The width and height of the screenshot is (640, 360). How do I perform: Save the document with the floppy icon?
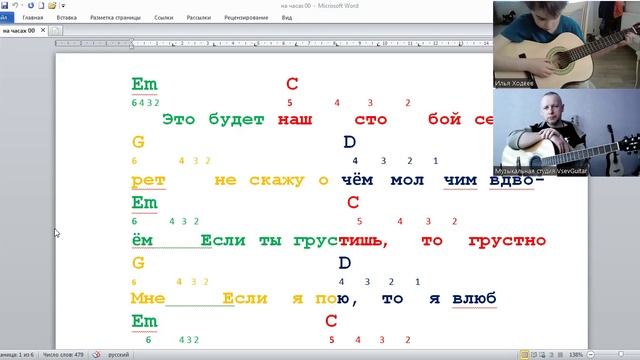tap(4, 5)
